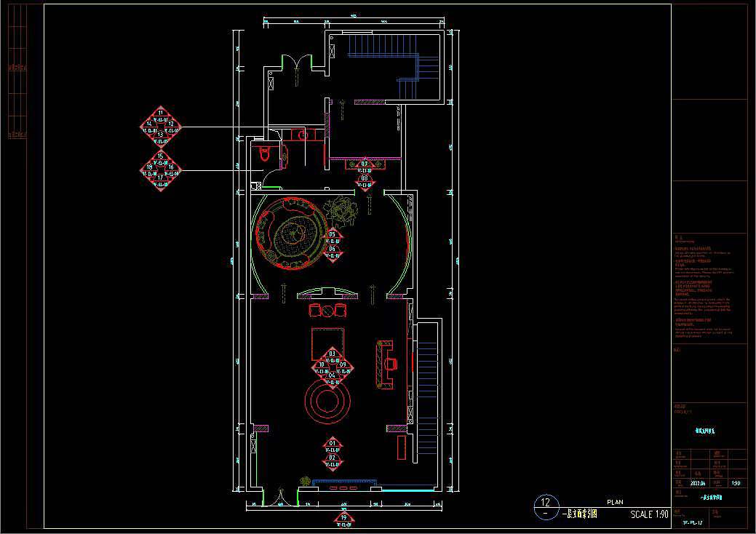
Task: Click the upper staircase symbol
Action: click(x=394, y=65)
